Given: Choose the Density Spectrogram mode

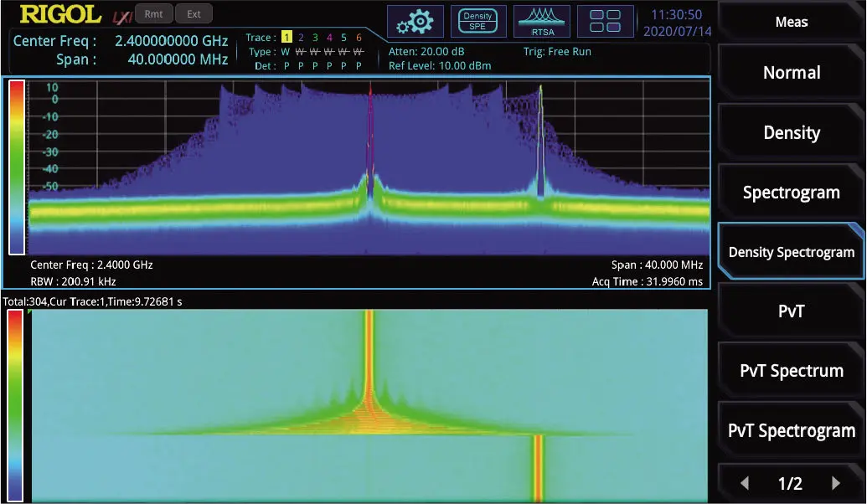Looking at the screenshot, I should pyautogui.click(x=792, y=252).
